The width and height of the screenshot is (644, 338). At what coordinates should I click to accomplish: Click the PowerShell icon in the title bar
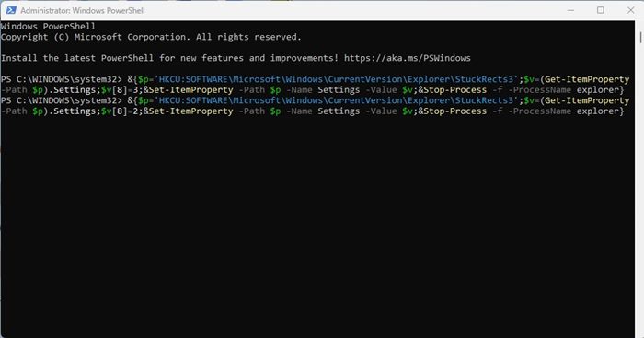(11, 10)
